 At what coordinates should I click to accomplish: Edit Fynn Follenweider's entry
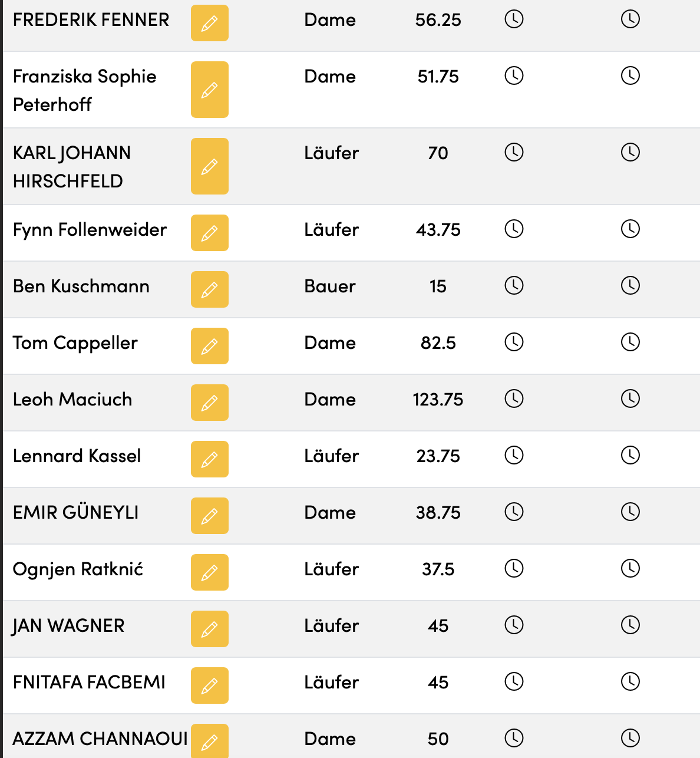209,233
